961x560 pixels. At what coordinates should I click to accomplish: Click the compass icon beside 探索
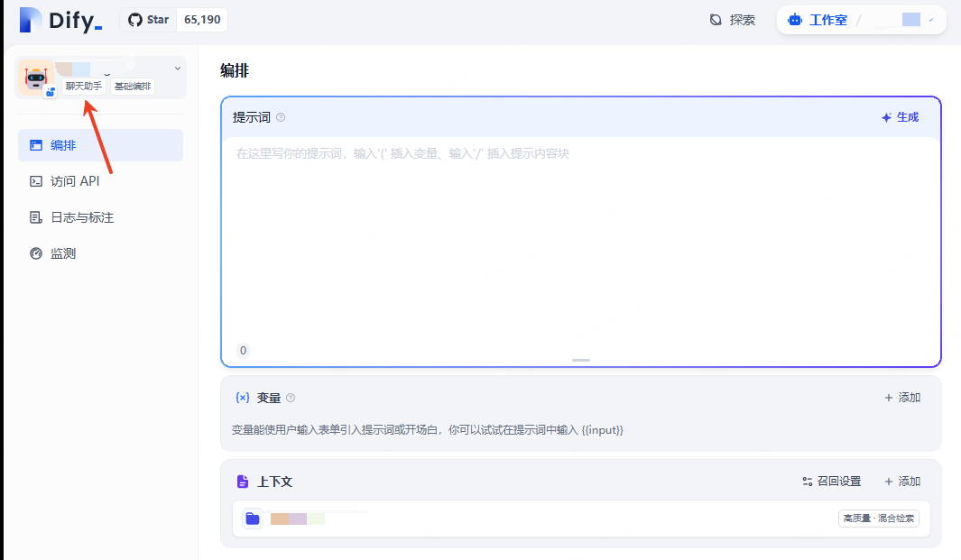click(x=716, y=20)
